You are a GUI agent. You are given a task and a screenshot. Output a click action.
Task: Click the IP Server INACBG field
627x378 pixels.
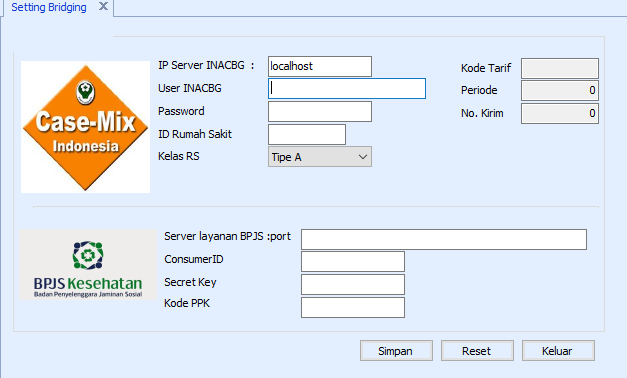click(319, 66)
